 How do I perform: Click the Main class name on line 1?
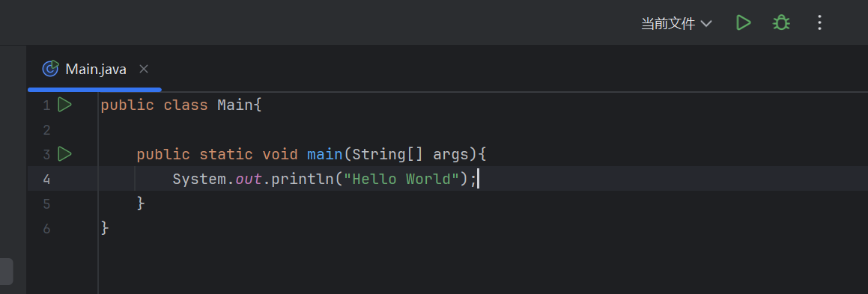pyautogui.click(x=234, y=105)
